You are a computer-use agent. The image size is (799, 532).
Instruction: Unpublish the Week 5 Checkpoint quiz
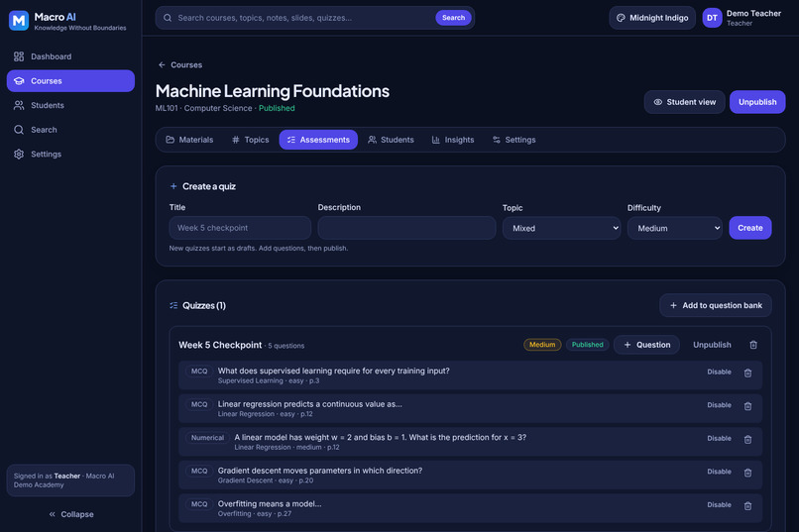pos(712,345)
